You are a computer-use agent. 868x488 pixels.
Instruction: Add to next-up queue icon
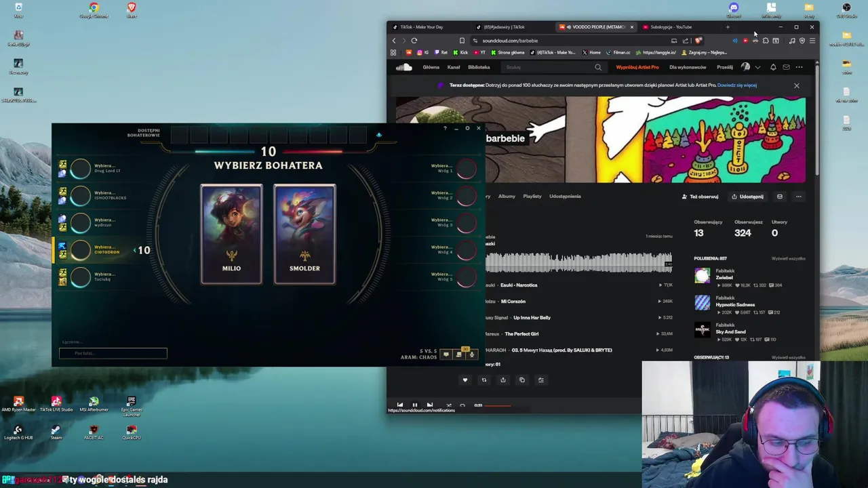(541, 380)
